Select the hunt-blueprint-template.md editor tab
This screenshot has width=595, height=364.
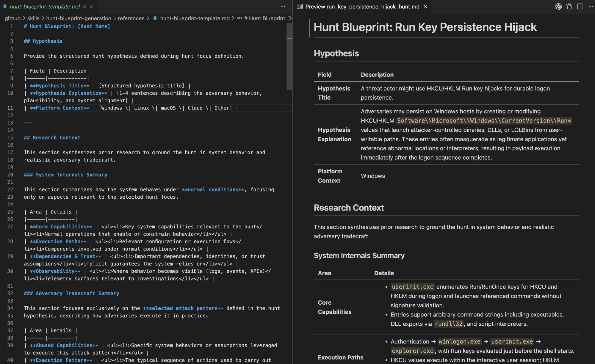(45, 7)
